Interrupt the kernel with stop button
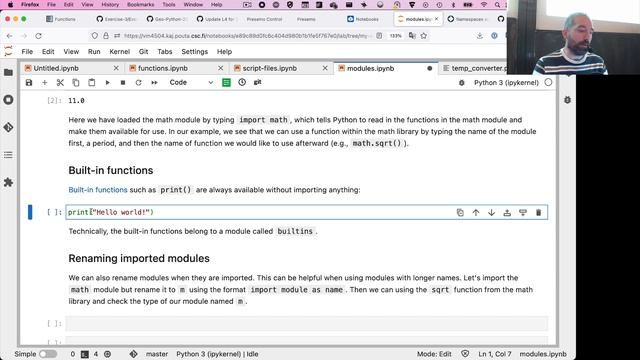The height and width of the screenshot is (360, 640). tap(123, 82)
